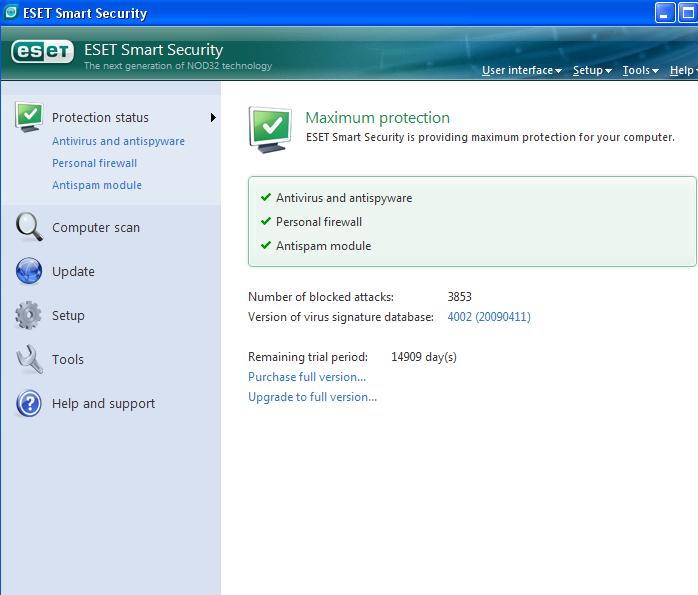Click the Help and support question icon

click(x=29, y=403)
